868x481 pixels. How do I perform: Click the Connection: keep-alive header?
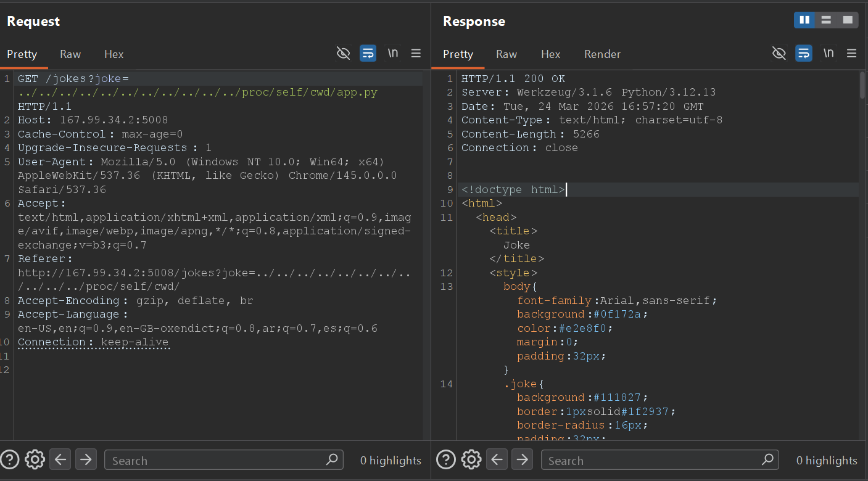coord(93,342)
